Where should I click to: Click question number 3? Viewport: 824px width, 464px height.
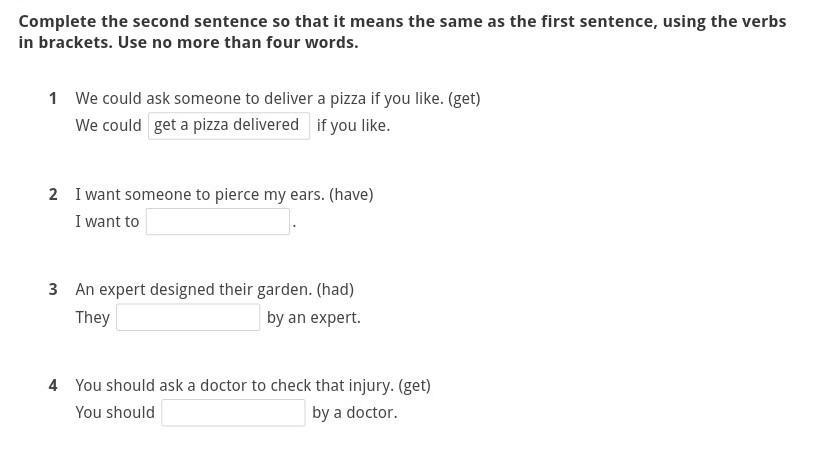click(x=53, y=289)
